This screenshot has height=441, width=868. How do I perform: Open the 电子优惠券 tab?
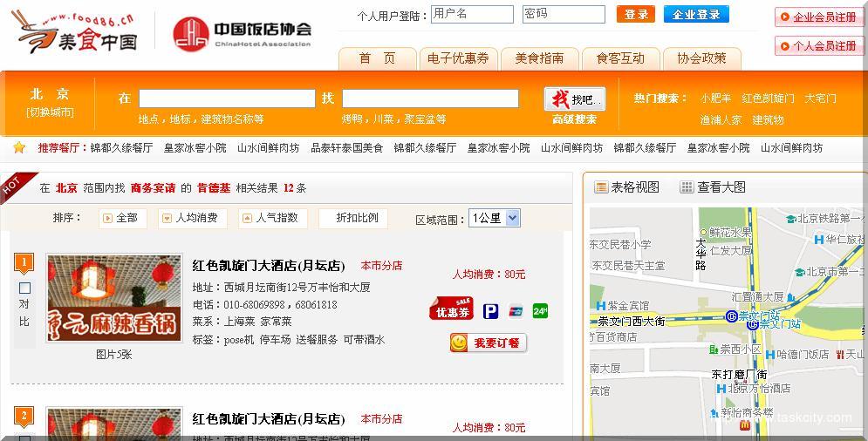pyautogui.click(x=458, y=58)
